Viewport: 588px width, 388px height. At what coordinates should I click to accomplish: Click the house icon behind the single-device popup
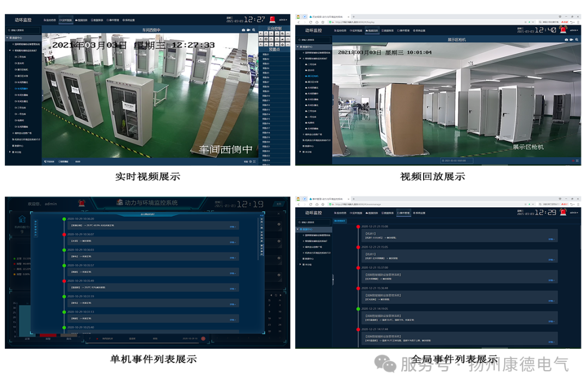pyautogui.click(x=22, y=219)
